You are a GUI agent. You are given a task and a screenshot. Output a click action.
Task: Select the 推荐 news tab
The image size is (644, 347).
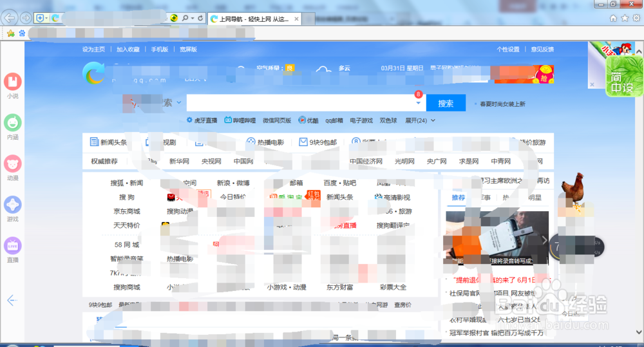click(459, 198)
